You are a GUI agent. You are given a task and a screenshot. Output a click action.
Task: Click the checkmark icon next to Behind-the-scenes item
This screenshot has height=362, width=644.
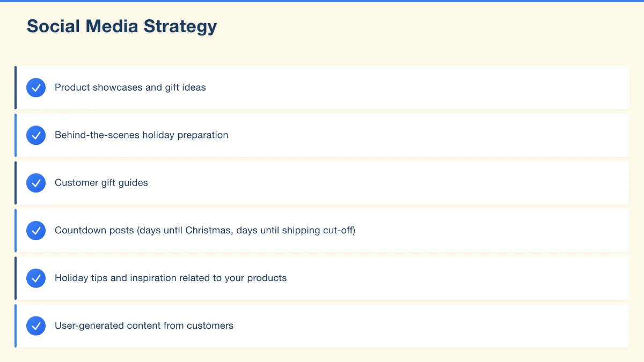[x=36, y=135]
